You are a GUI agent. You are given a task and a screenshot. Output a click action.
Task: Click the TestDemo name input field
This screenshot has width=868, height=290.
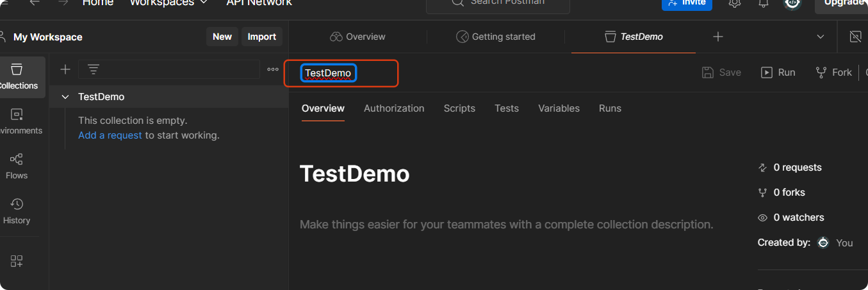[x=328, y=73]
